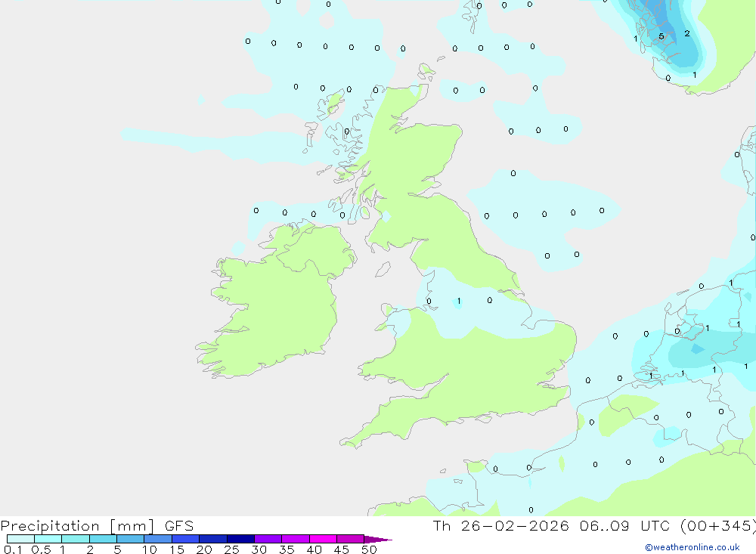Select the 1–2 mm legend swatch

75,539
